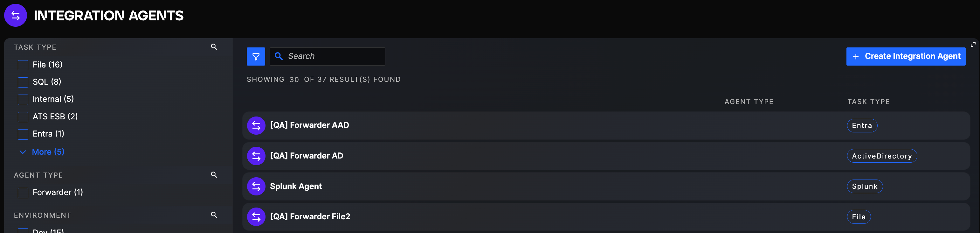
Task: Check the File (16) checkbox
Action: [23, 65]
